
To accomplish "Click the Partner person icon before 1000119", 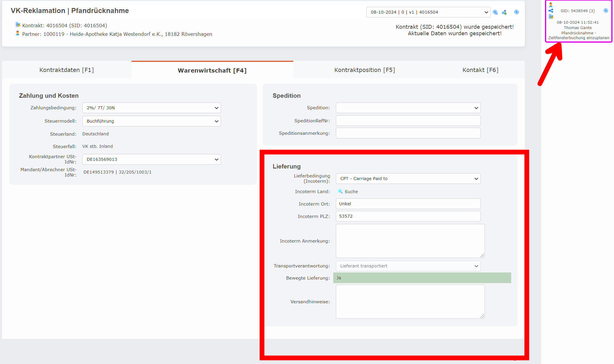I will click(18, 33).
